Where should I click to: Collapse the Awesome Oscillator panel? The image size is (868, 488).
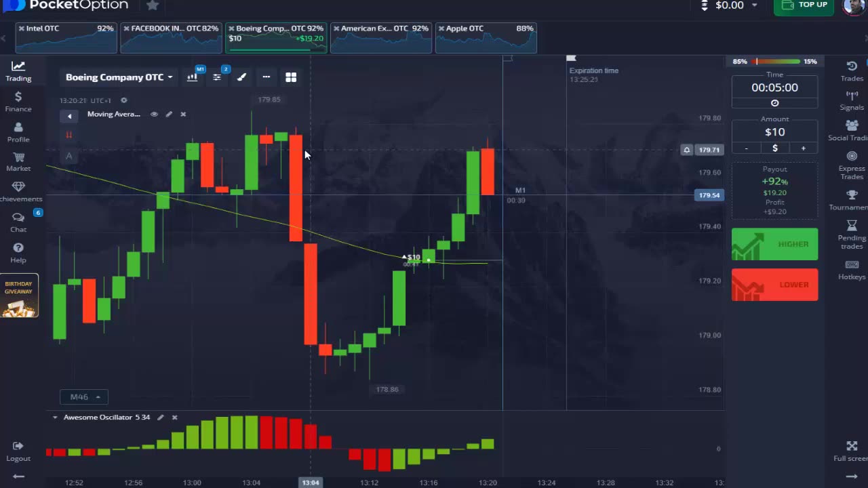click(55, 418)
